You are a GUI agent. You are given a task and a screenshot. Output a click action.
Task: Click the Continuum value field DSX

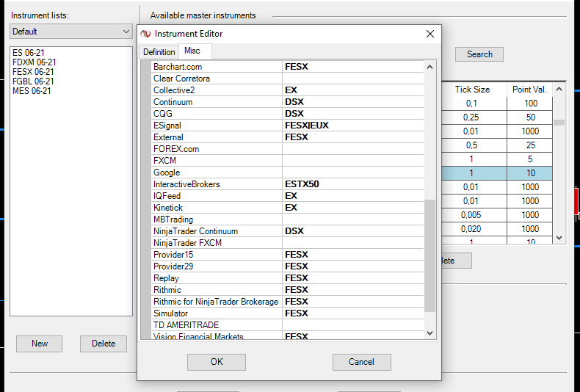point(353,102)
